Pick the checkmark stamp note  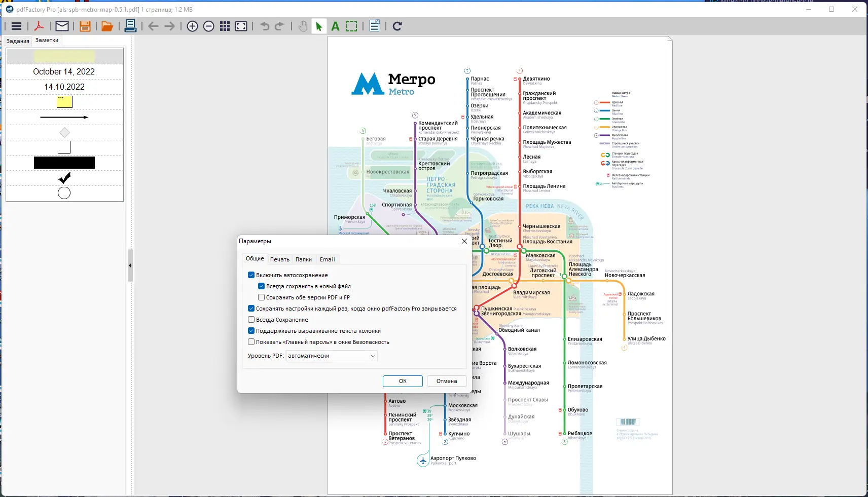click(x=64, y=178)
